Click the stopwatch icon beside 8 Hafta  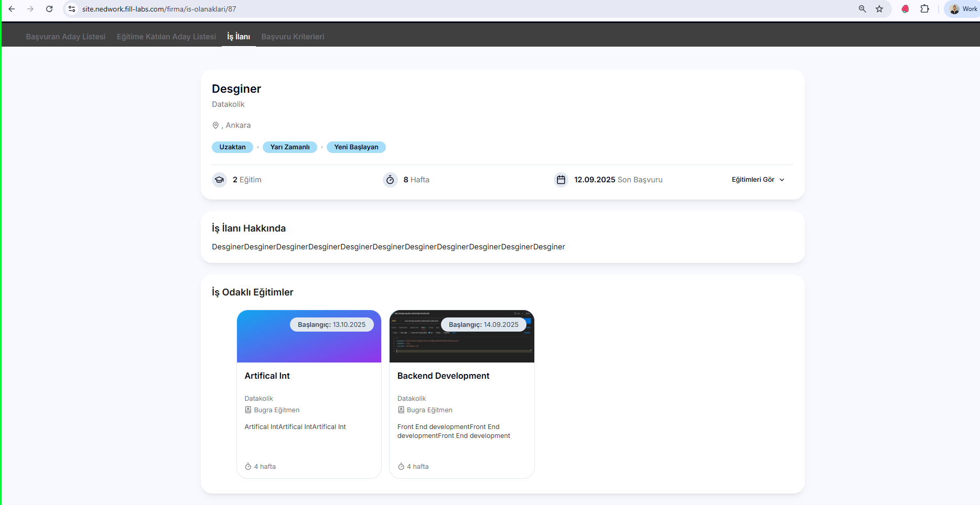click(x=390, y=180)
